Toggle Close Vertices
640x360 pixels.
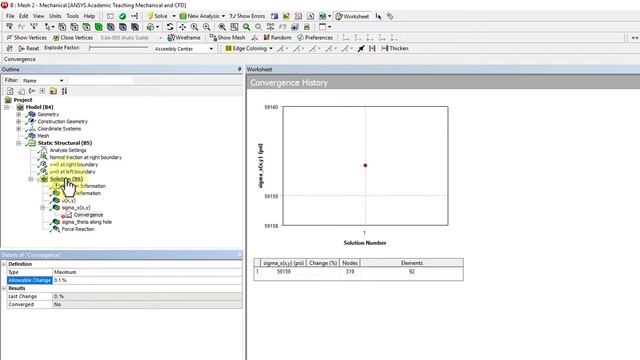[73, 38]
